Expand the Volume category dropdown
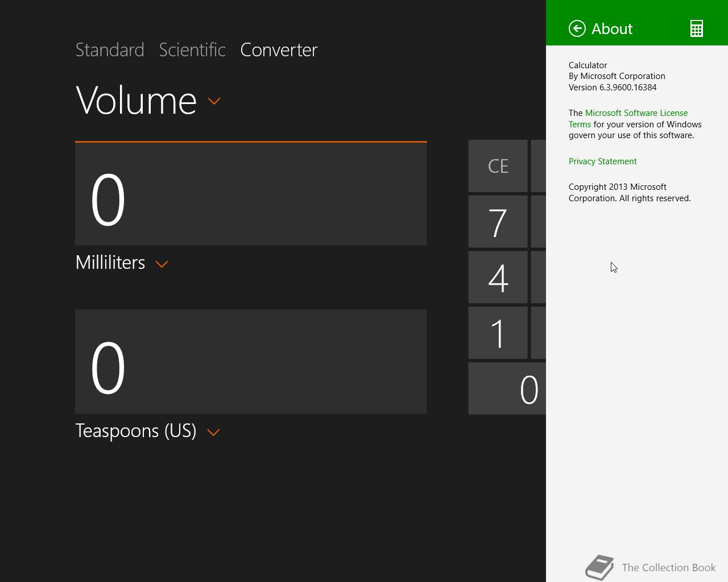728x582 pixels. click(214, 101)
